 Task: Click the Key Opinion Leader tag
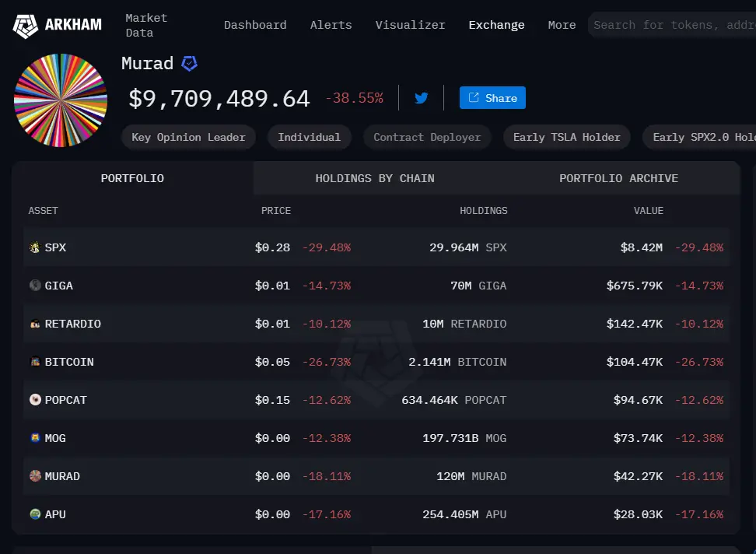[x=188, y=138]
